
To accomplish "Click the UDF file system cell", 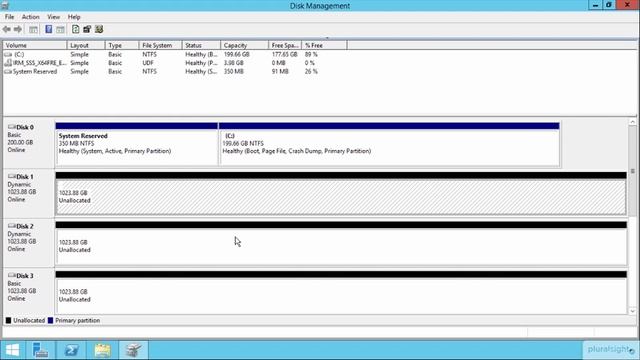I will click(148, 63).
